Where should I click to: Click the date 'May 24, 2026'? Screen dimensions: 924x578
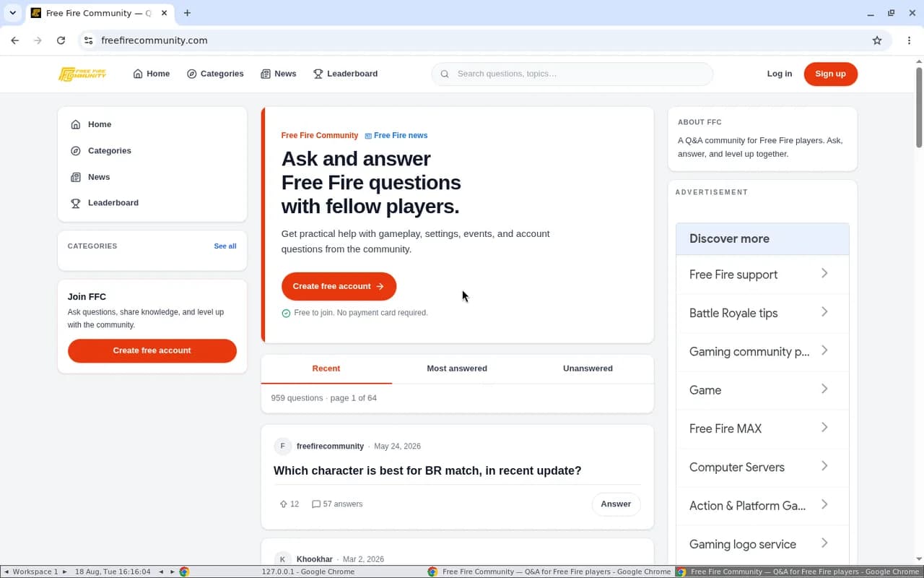(x=397, y=447)
